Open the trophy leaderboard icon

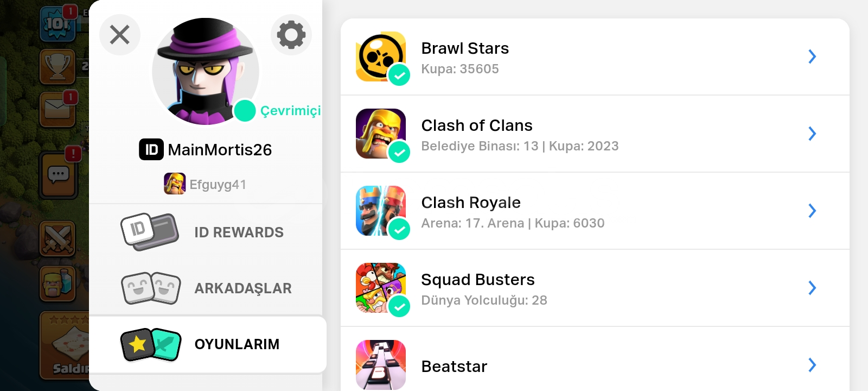[58, 66]
